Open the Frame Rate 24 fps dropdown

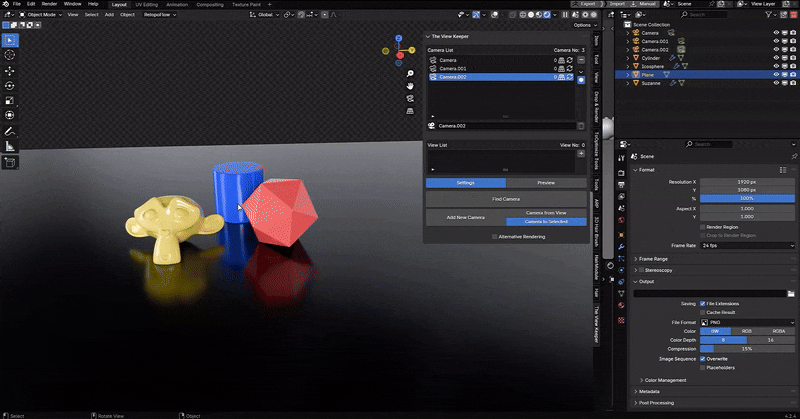[747, 245]
